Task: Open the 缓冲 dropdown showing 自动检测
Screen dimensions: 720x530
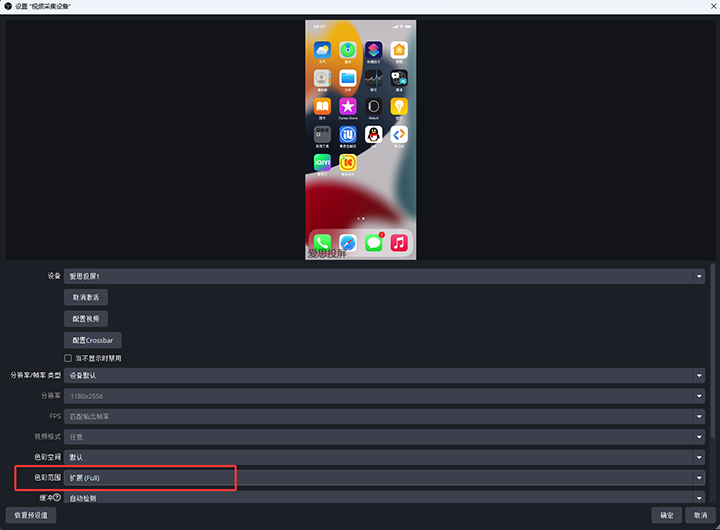Action: pyautogui.click(x=384, y=497)
